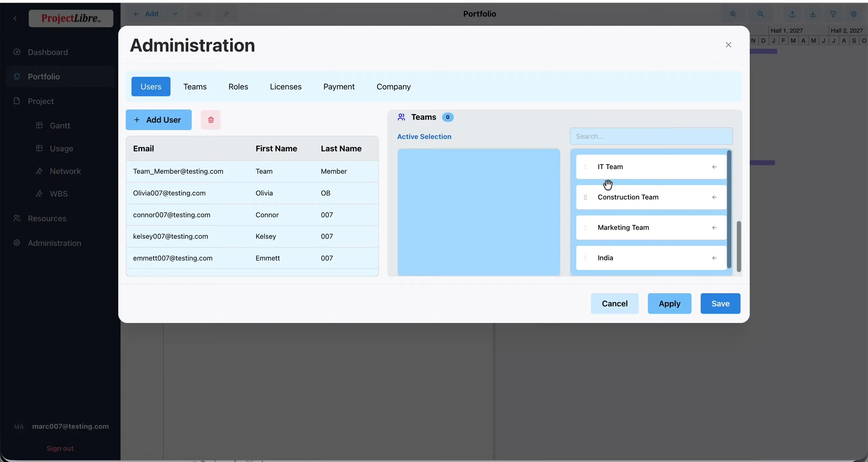The height and width of the screenshot is (462, 868).
Task: Select the kelsey007@testing.com user
Action: [x=252, y=236]
